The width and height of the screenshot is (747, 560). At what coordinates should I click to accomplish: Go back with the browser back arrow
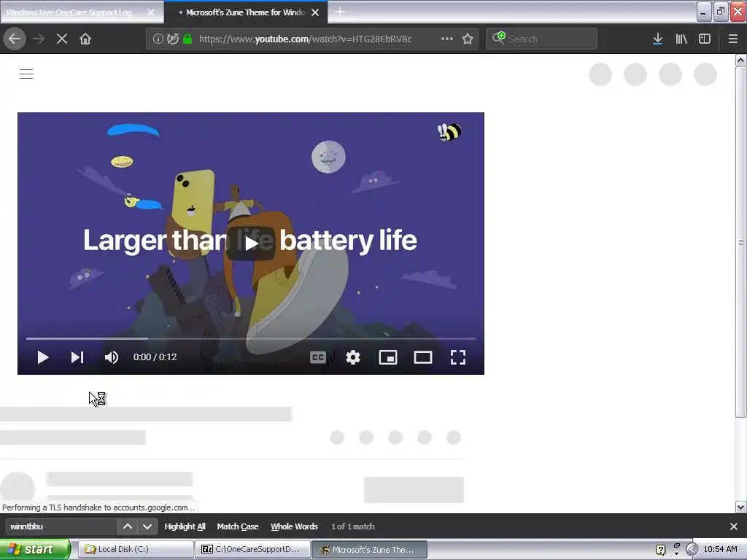point(15,39)
